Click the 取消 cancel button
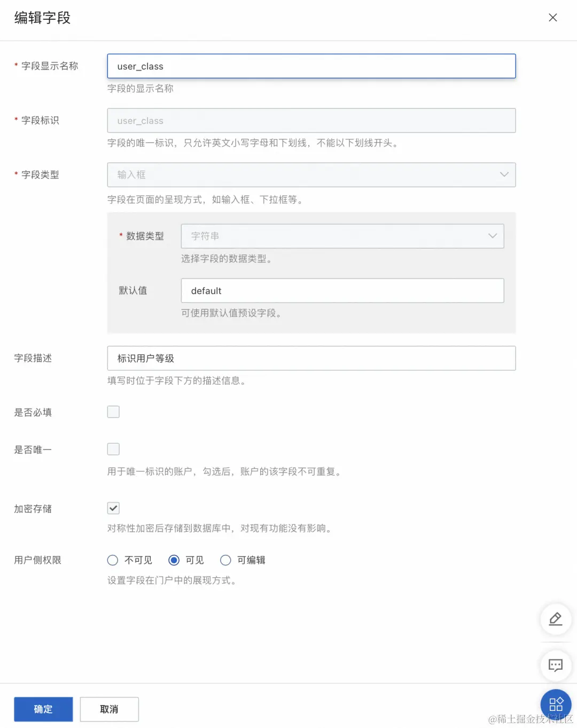Screen dimensions: 577x728 [x=109, y=709]
